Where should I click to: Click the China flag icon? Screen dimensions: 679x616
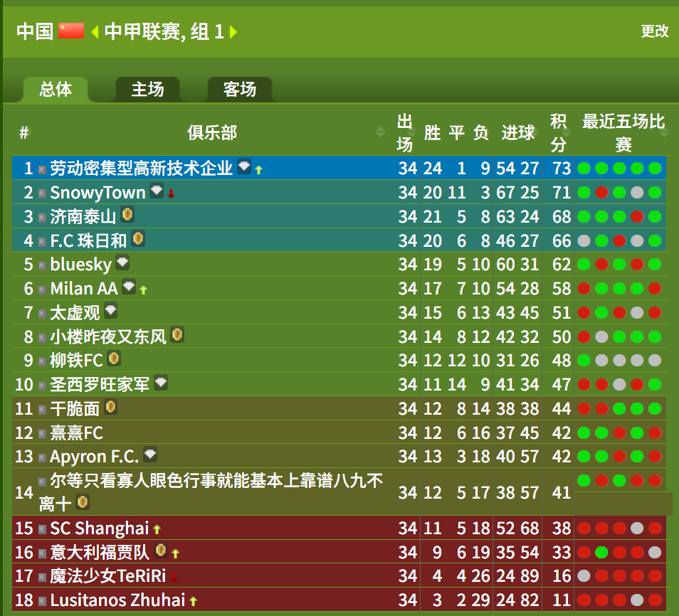71,31
